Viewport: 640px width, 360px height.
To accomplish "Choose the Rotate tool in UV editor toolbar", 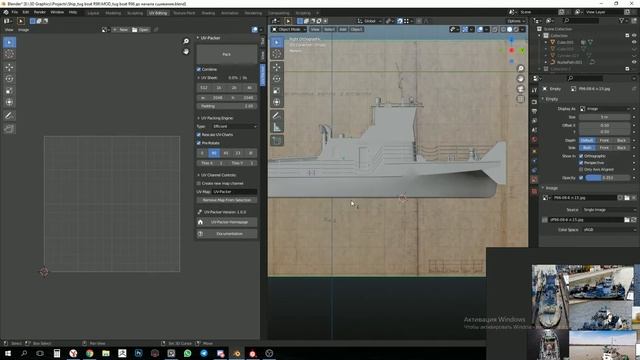I will 9,79.
